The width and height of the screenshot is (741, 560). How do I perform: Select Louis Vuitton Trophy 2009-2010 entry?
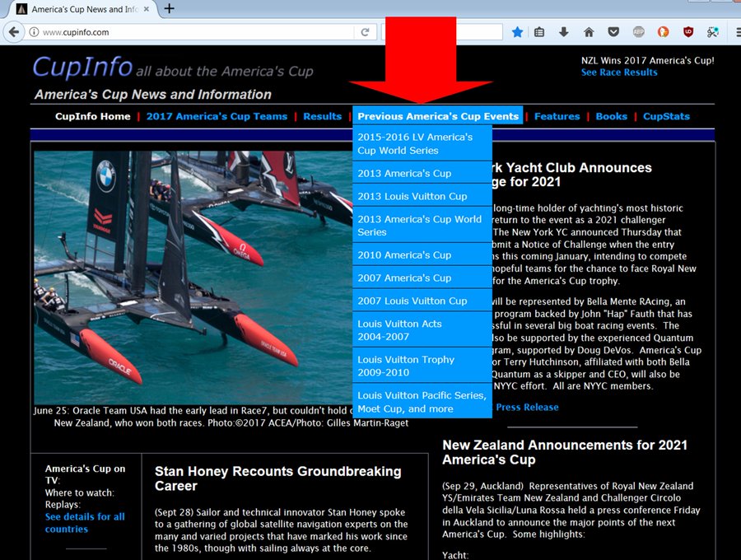422,366
